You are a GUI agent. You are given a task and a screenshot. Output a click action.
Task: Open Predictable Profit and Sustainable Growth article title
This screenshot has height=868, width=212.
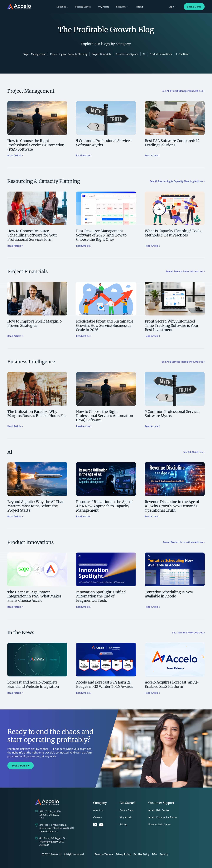(x=105, y=325)
